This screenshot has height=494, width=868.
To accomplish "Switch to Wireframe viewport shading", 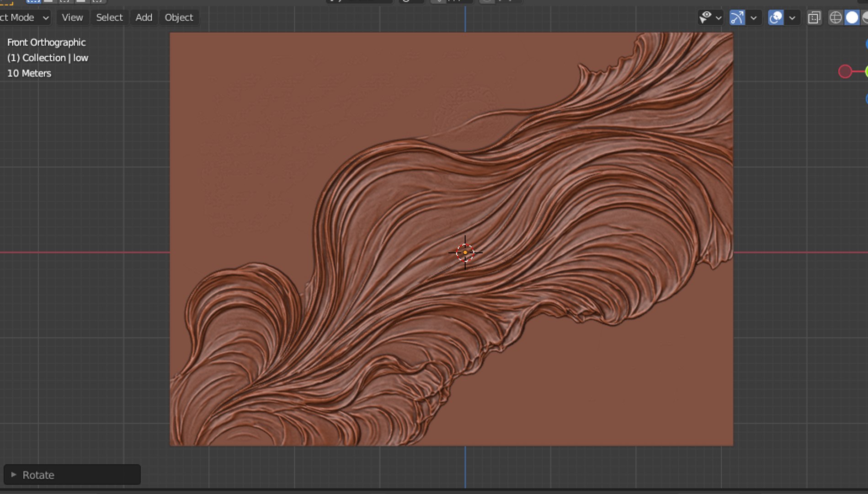I will pos(836,18).
